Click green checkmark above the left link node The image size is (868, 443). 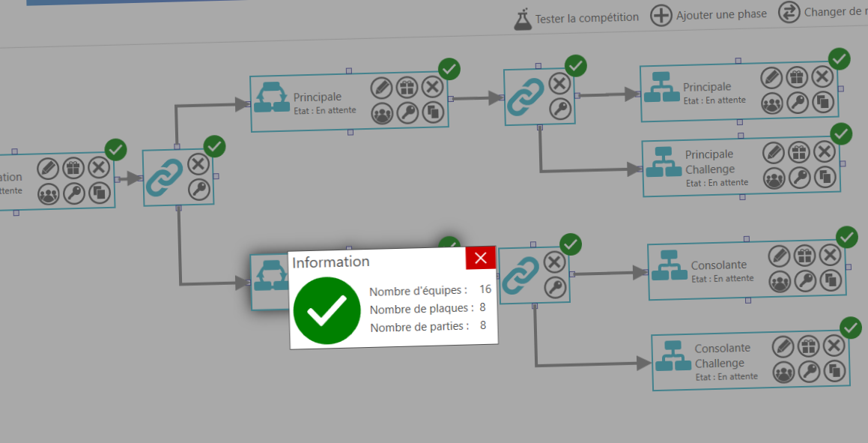coord(214,145)
